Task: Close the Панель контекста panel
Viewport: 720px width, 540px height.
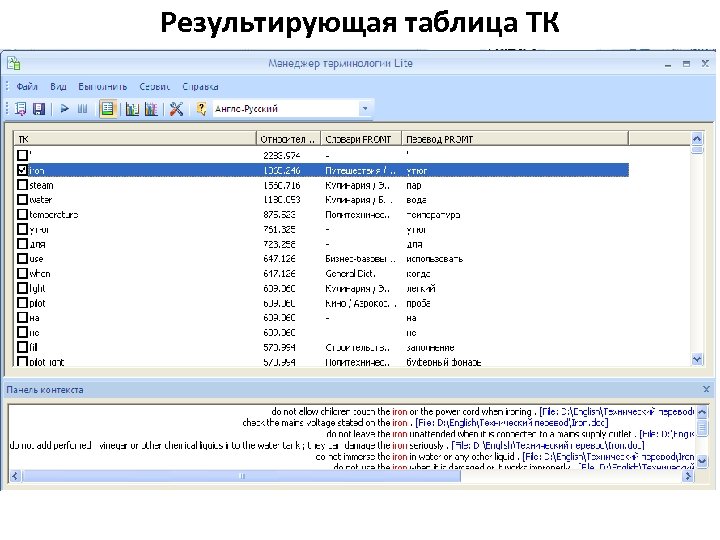Action: click(x=706, y=389)
